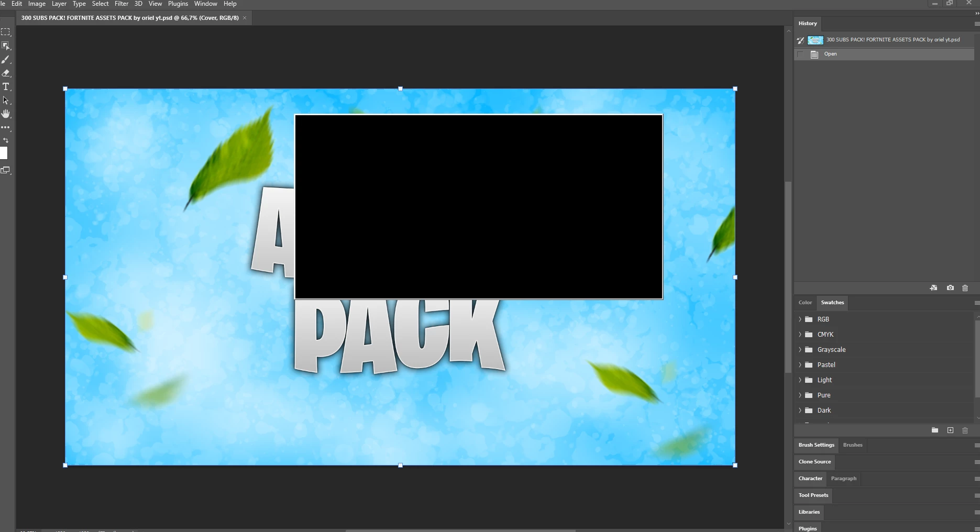Open Tool Presets panel flyout menu

[x=976, y=495]
